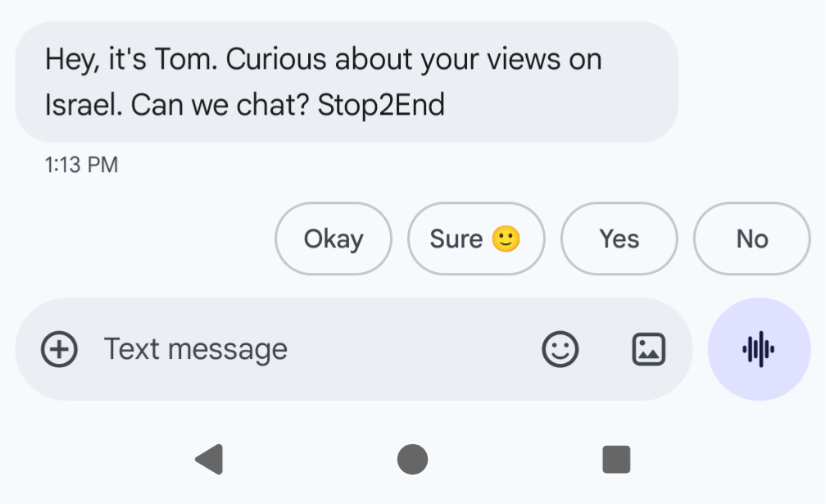
Task: Tap the smiley emoji in Sure reply
Action: point(506,238)
